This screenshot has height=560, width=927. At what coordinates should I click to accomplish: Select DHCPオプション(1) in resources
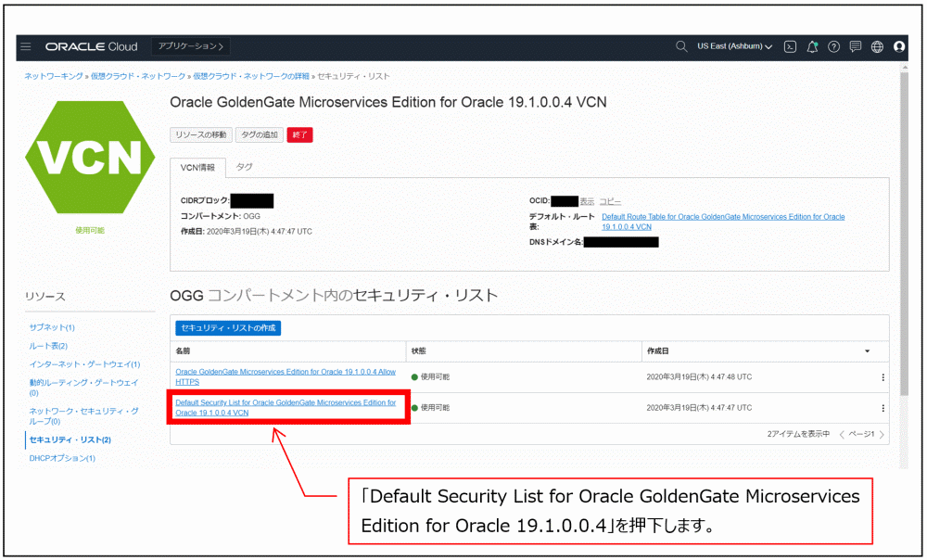coord(62,458)
